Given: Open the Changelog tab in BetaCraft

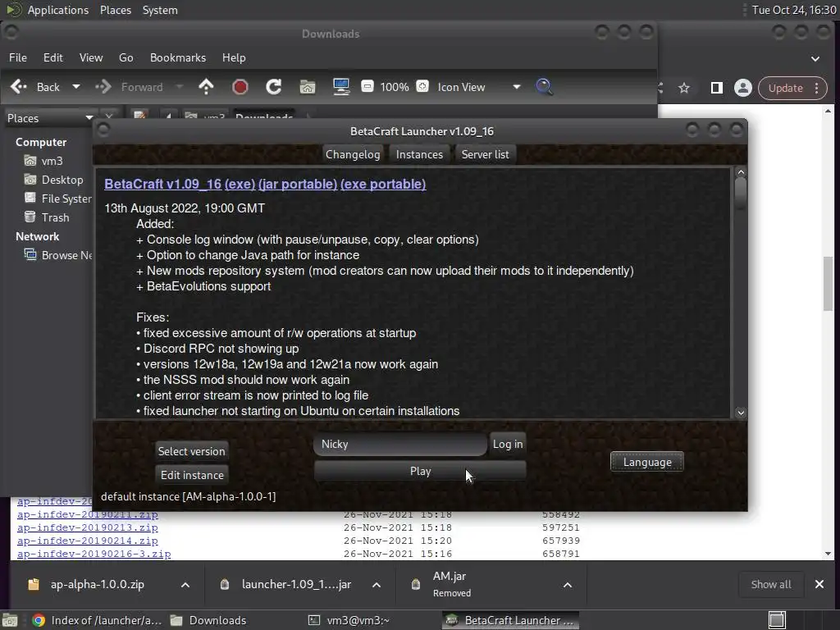Looking at the screenshot, I should 353,154.
